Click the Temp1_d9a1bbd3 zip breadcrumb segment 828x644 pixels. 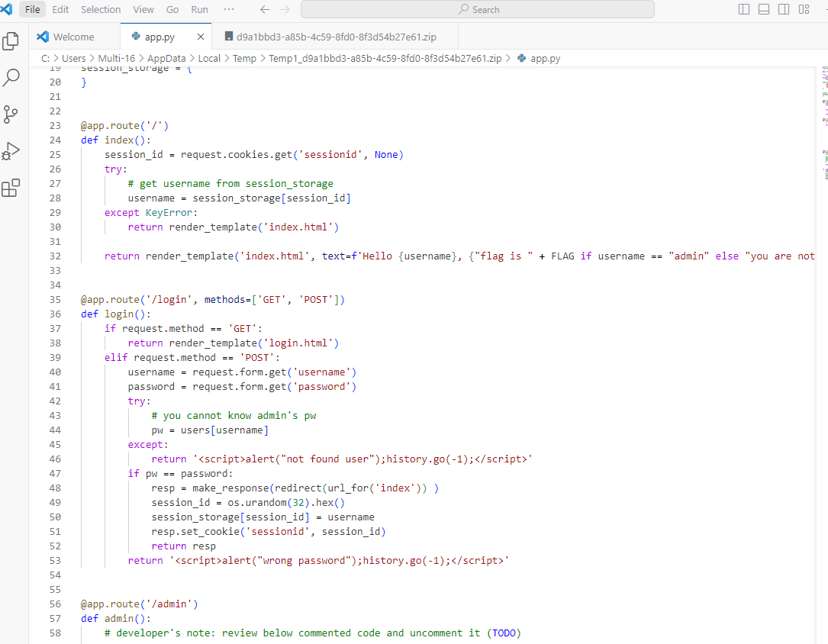pyautogui.click(x=385, y=58)
